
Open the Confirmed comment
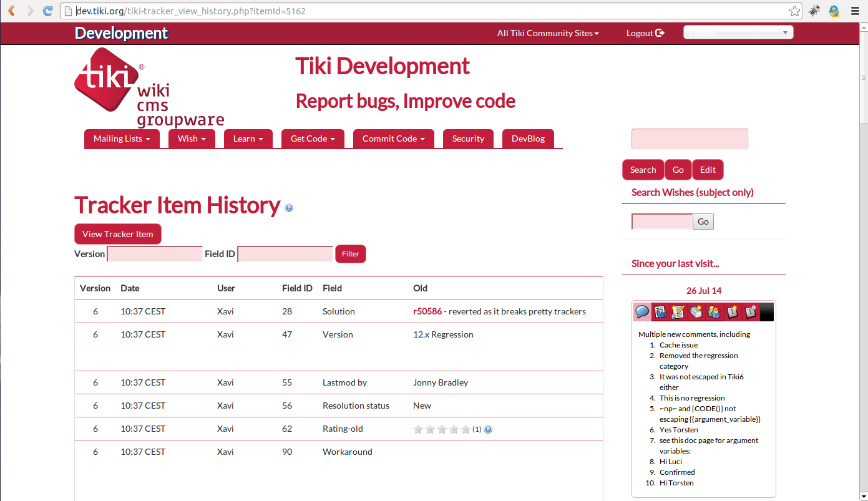point(677,472)
